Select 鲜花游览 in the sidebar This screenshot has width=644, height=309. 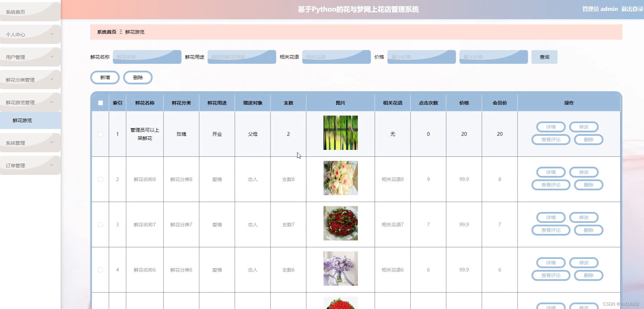[x=22, y=120]
